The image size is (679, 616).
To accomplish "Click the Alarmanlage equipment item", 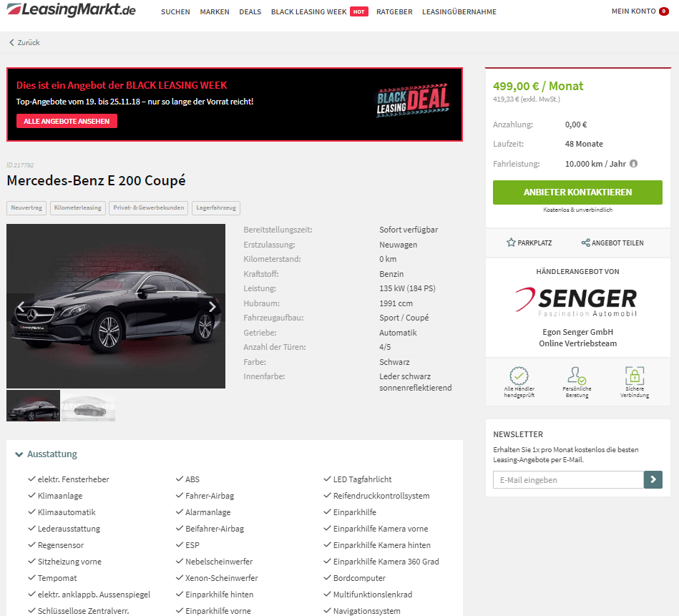I will [x=208, y=512].
